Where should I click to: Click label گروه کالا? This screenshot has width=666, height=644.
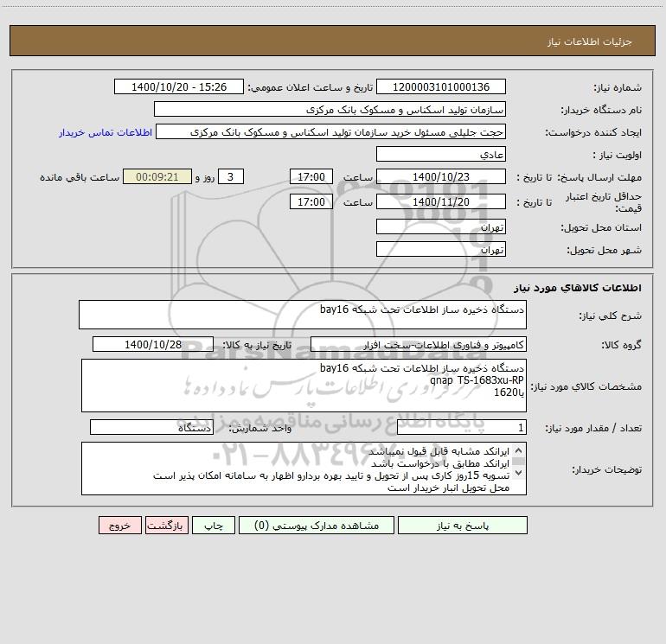[621, 346]
